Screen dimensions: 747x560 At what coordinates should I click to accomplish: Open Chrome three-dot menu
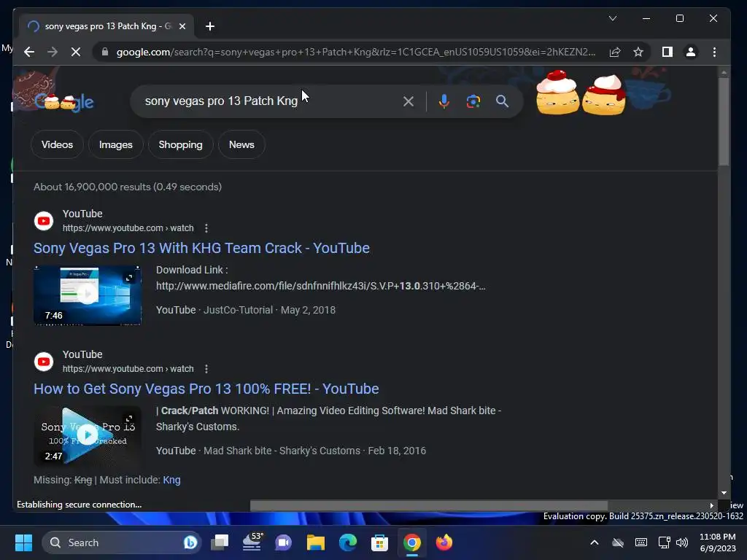click(x=714, y=52)
